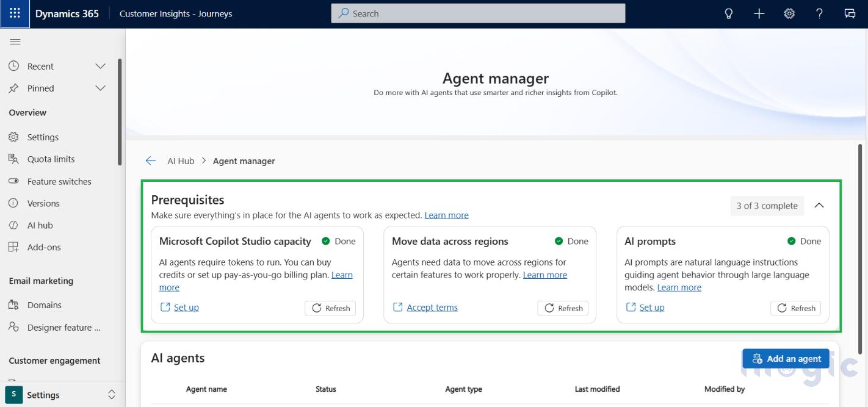Click the green Done check in Move data card
This screenshot has height=407, width=868.
point(559,241)
